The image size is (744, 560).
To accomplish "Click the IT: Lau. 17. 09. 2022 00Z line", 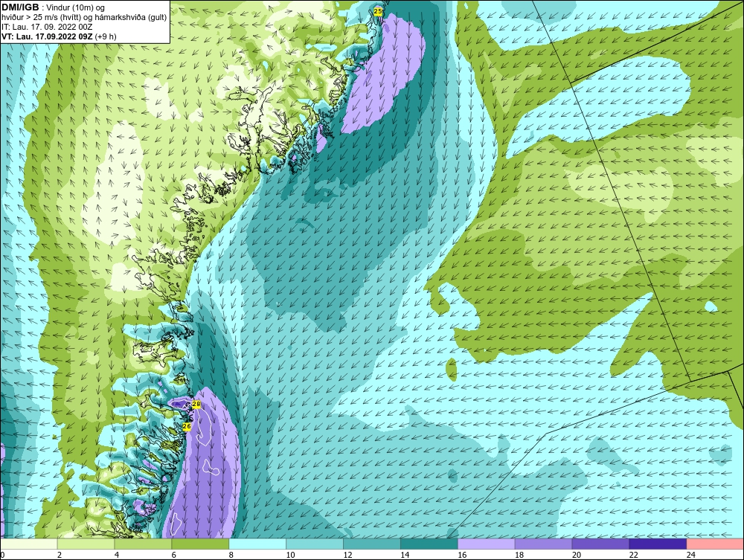I will point(47,27).
